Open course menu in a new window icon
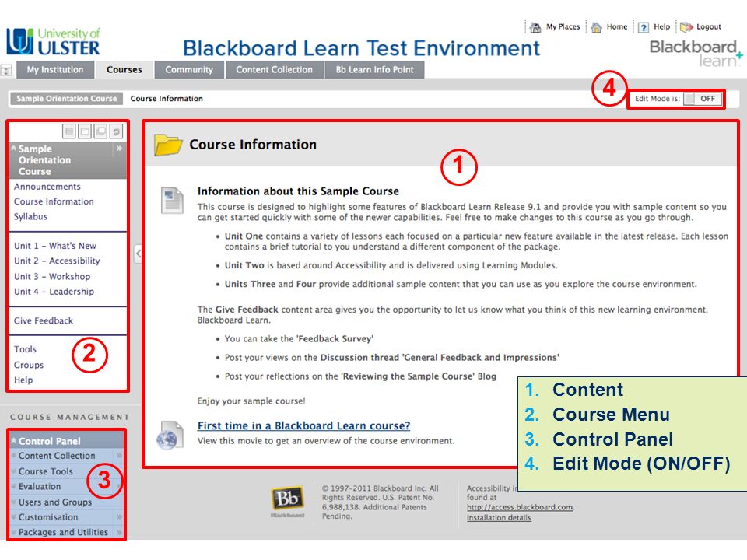 (x=100, y=131)
